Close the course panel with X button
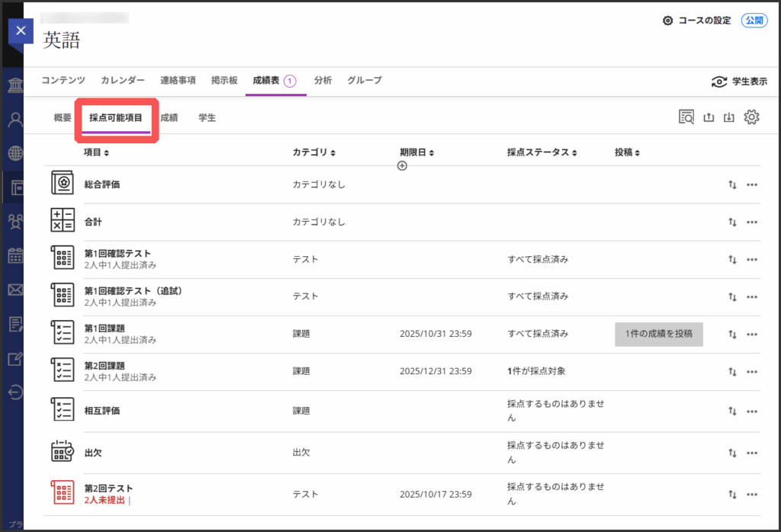Image resolution: width=781 pixels, height=532 pixels. pyautogui.click(x=21, y=31)
